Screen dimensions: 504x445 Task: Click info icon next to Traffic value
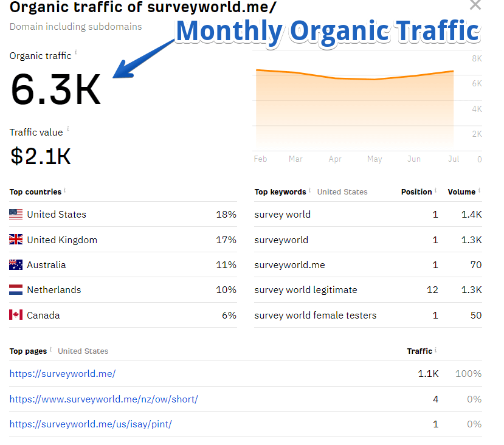[x=68, y=128]
